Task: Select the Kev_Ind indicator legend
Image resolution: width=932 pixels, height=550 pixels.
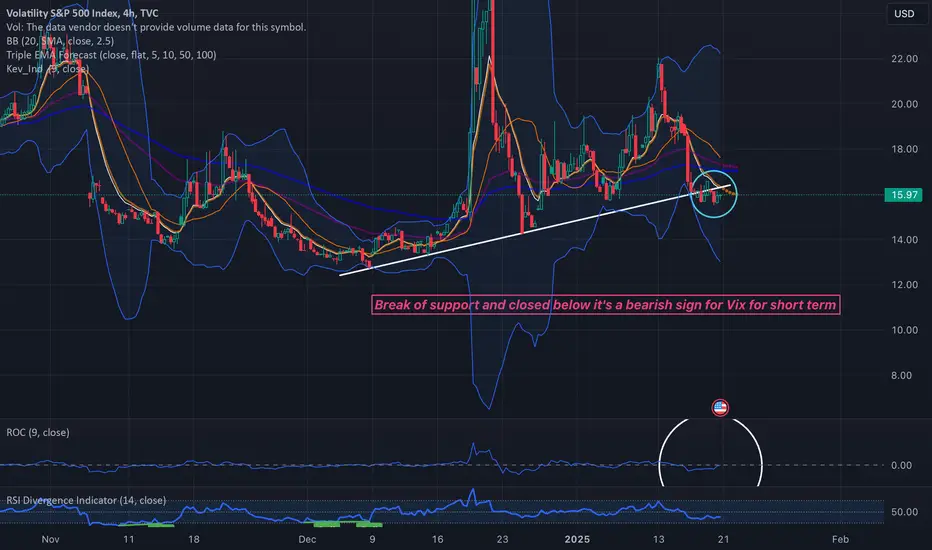Action: [x=48, y=69]
